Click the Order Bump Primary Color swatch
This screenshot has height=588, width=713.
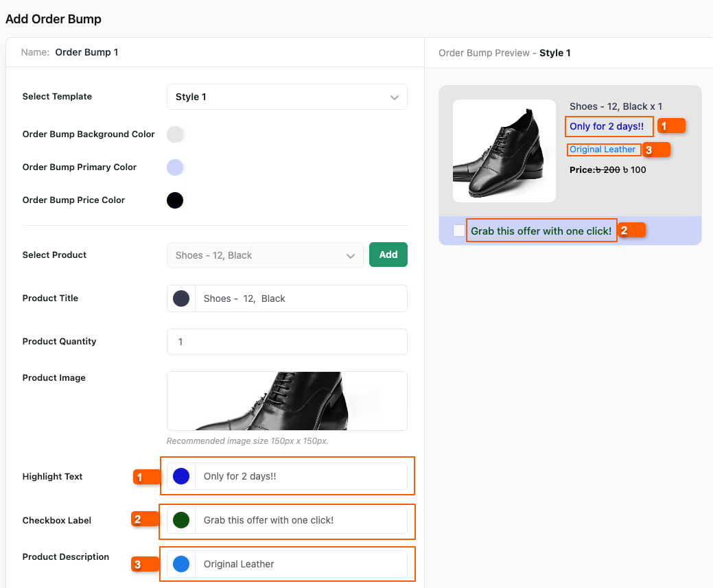pos(175,167)
